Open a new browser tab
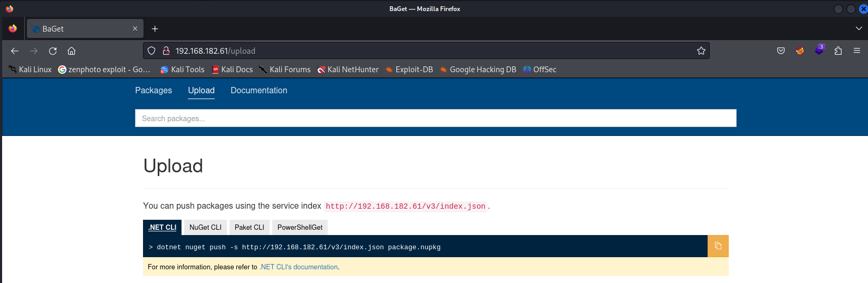 [155, 29]
